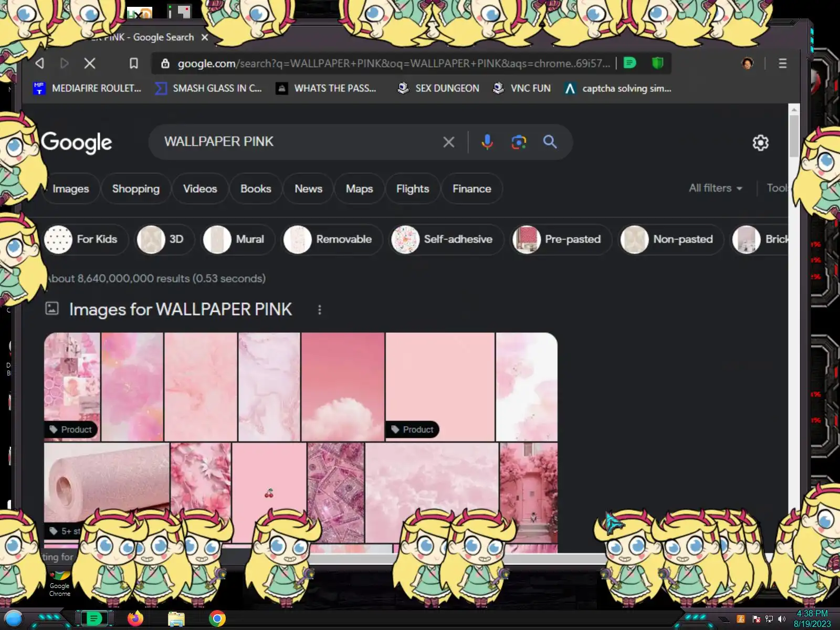This screenshot has height=630, width=840.
Task: Open captcha solving sim... bookmark
Action: [618, 89]
